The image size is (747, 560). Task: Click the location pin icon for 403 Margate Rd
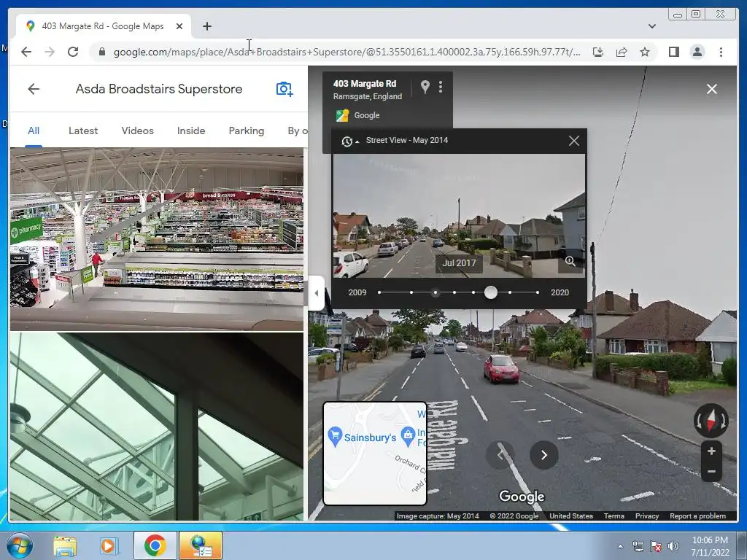[425, 87]
